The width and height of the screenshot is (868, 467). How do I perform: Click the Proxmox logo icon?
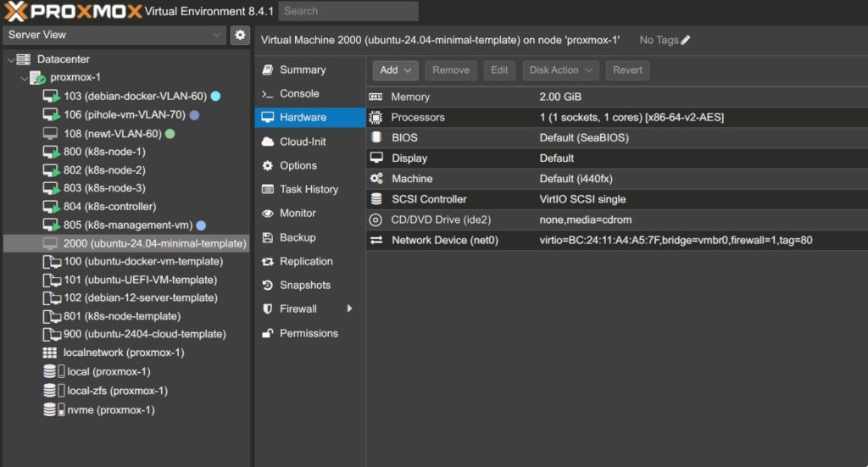click(15, 11)
